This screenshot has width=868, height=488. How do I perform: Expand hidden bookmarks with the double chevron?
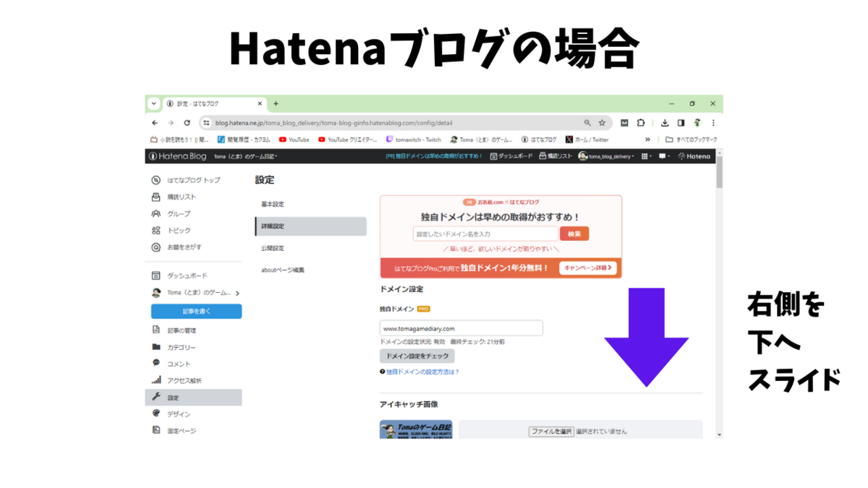pos(647,140)
